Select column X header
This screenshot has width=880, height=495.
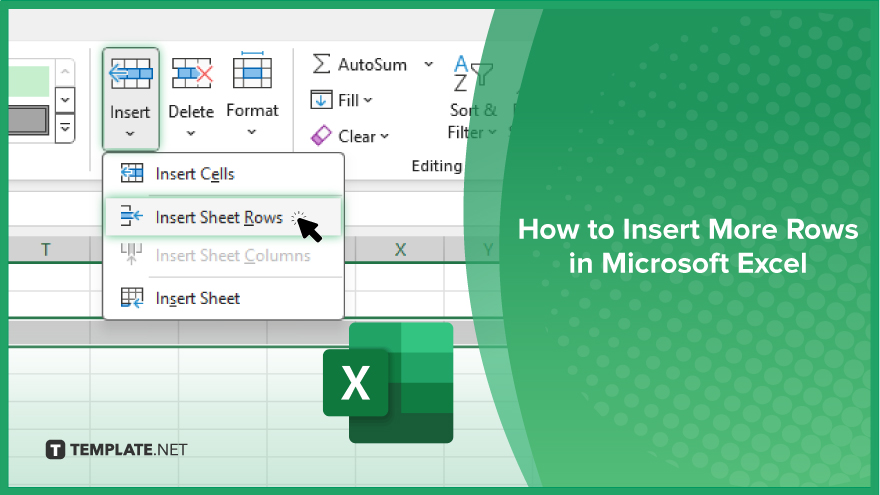(400, 250)
